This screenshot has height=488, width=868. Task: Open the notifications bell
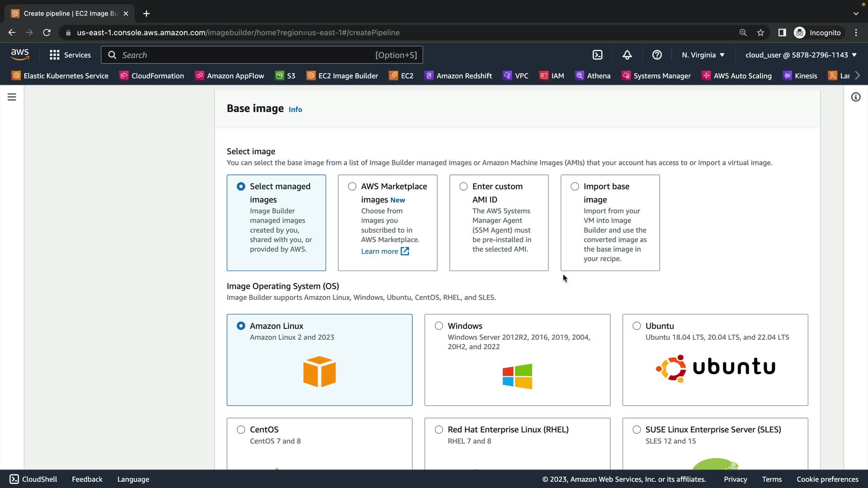(627, 55)
